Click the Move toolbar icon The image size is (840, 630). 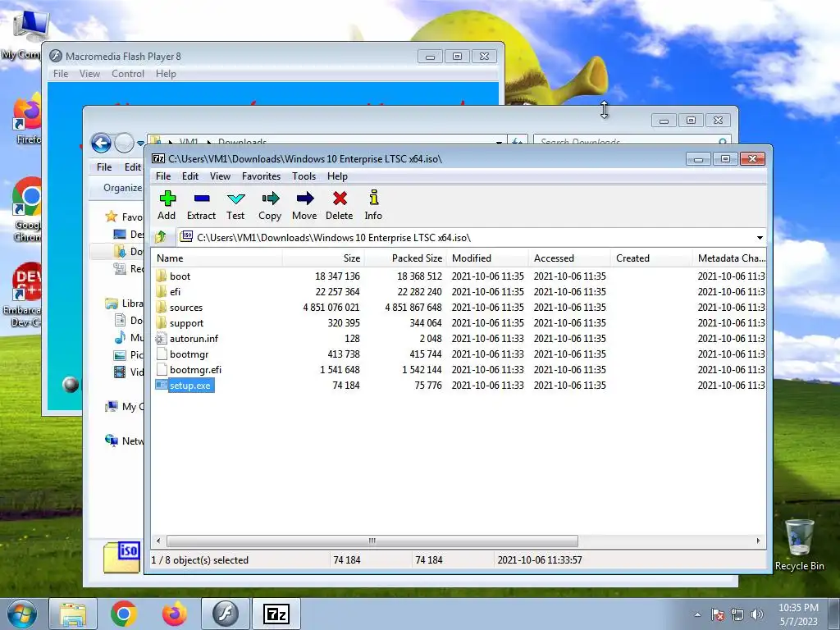click(x=304, y=204)
